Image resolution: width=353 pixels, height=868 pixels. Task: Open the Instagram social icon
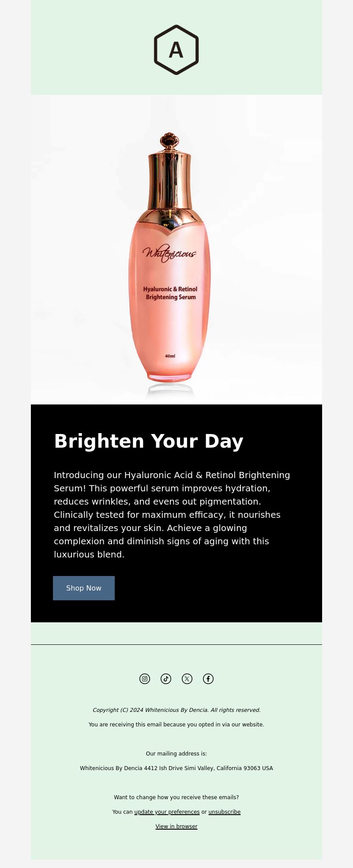pos(145,679)
